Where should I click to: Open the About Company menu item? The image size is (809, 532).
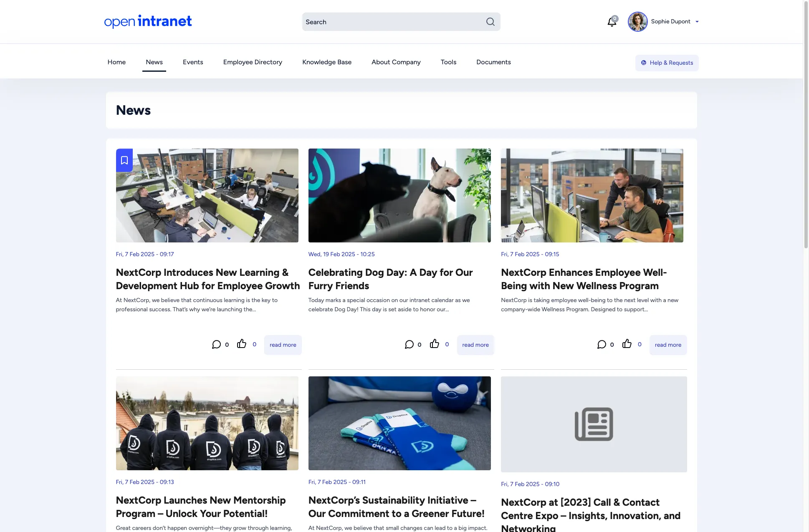(396, 62)
